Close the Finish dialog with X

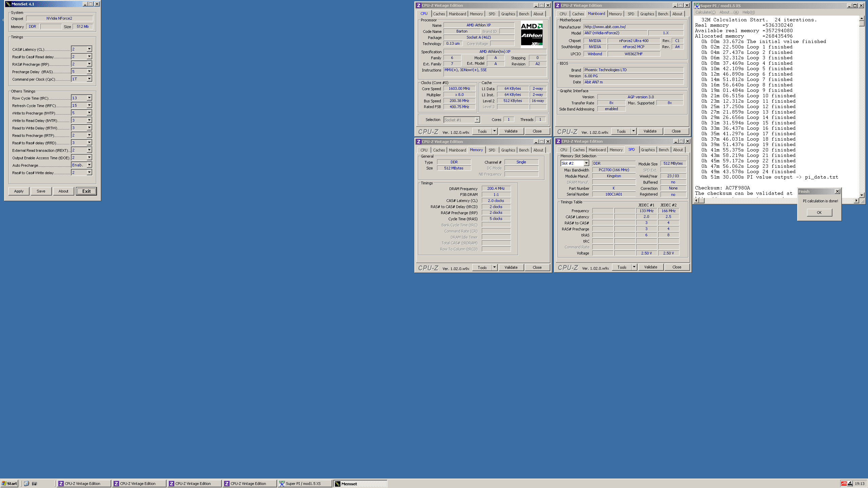[837, 191]
